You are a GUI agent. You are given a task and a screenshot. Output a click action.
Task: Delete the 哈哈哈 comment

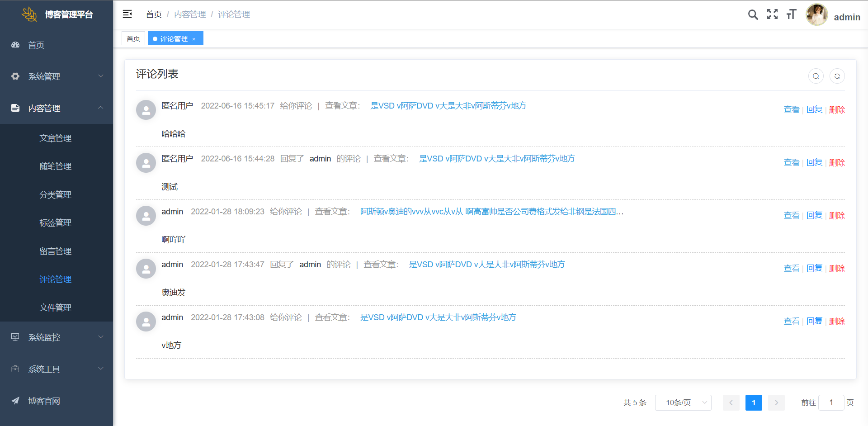coord(837,109)
